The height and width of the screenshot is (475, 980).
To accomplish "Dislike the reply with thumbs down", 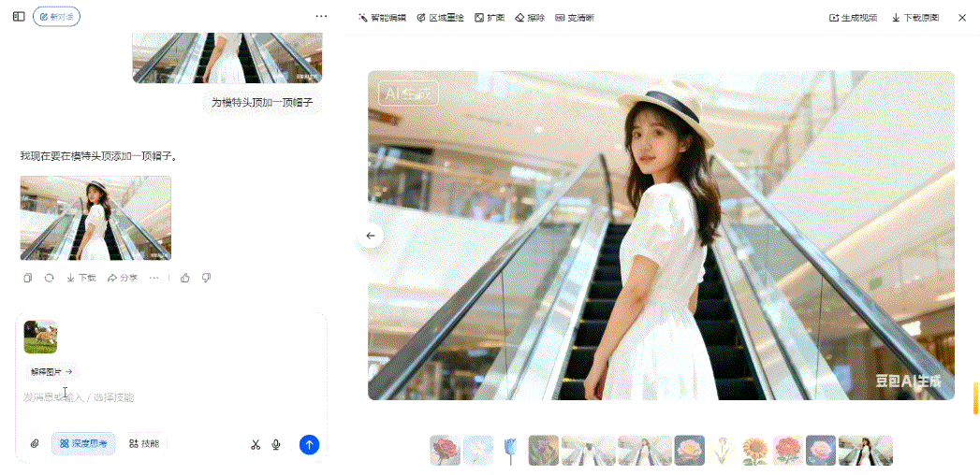I will click(206, 278).
